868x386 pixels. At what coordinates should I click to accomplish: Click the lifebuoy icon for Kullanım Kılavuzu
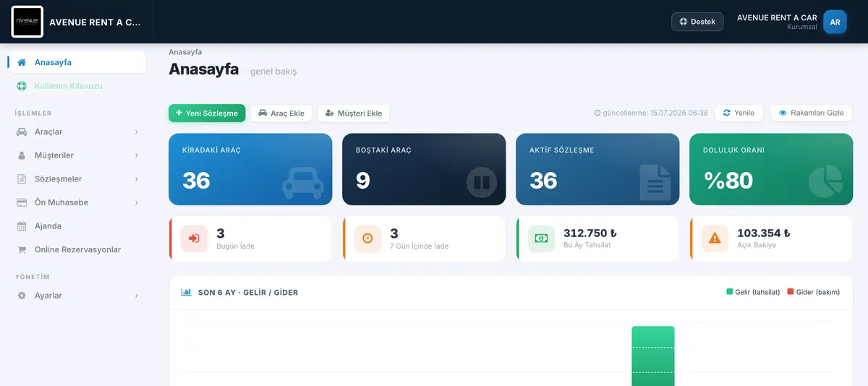22,85
